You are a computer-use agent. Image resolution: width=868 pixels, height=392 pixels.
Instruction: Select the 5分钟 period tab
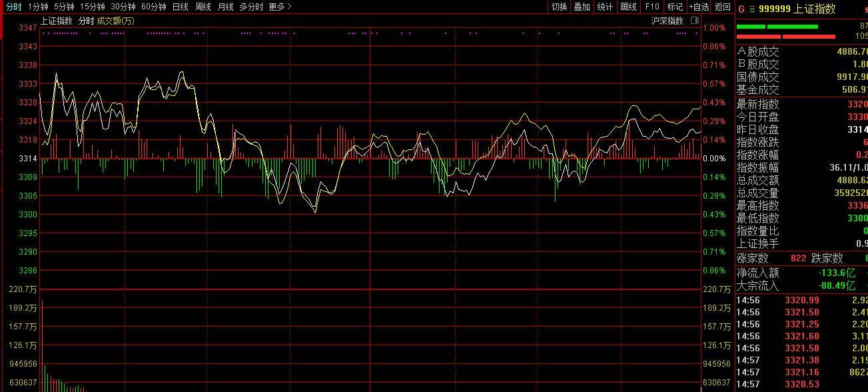coord(64,7)
